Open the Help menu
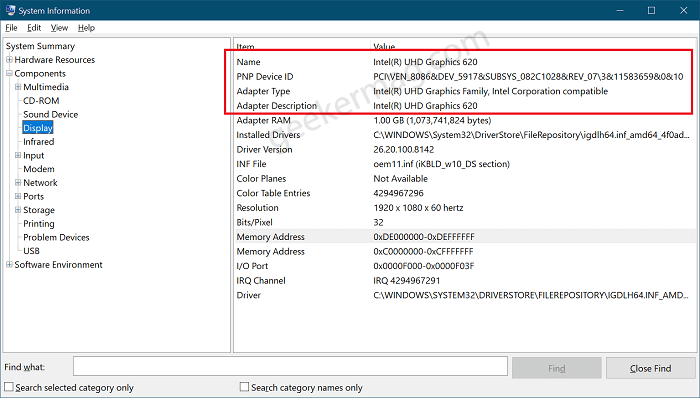Screen dimensions: 700x398 coord(86,28)
